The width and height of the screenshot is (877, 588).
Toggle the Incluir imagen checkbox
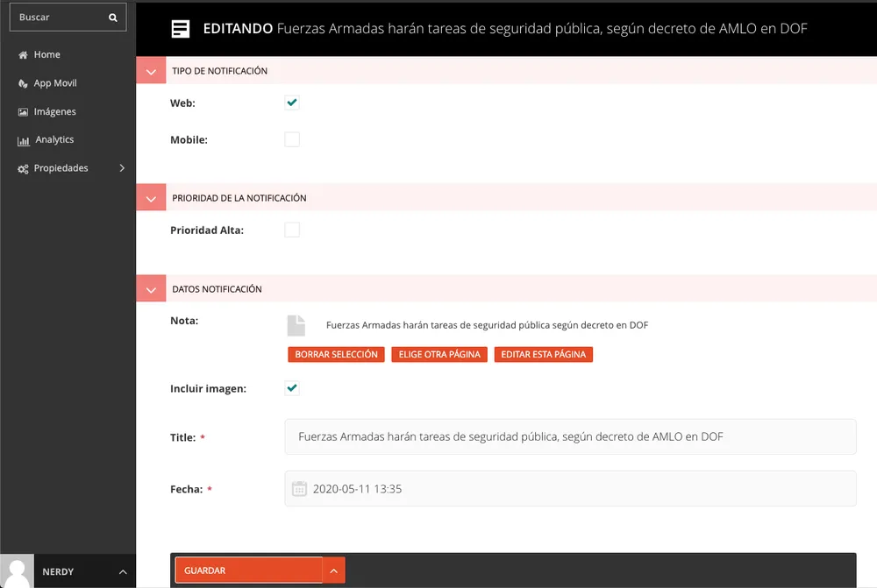292,388
